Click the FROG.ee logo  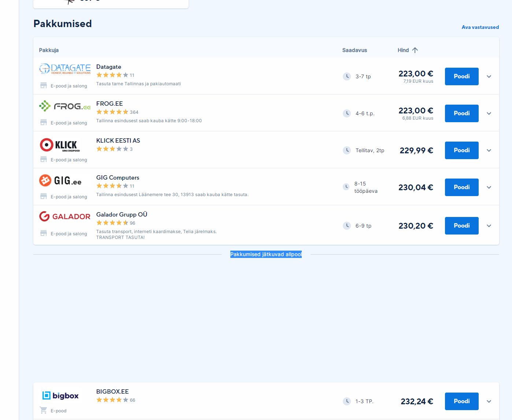coord(65,106)
